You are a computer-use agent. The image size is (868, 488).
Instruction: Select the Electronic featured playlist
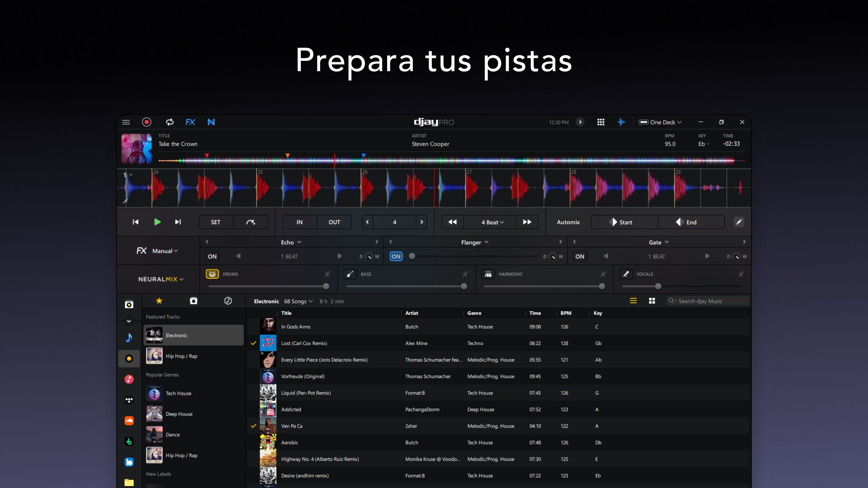click(193, 335)
